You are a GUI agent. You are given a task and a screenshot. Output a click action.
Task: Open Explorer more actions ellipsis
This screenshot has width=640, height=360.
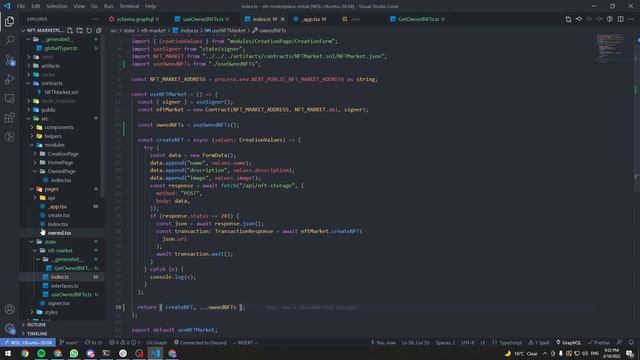click(x=95, y=19)
